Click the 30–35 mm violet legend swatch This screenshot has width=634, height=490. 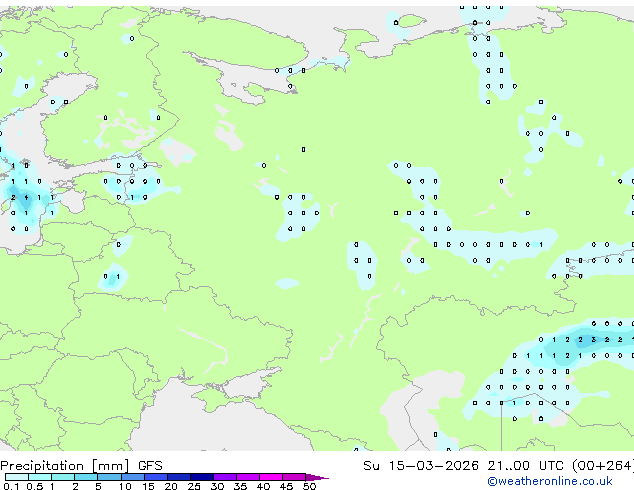pos(225,477)
